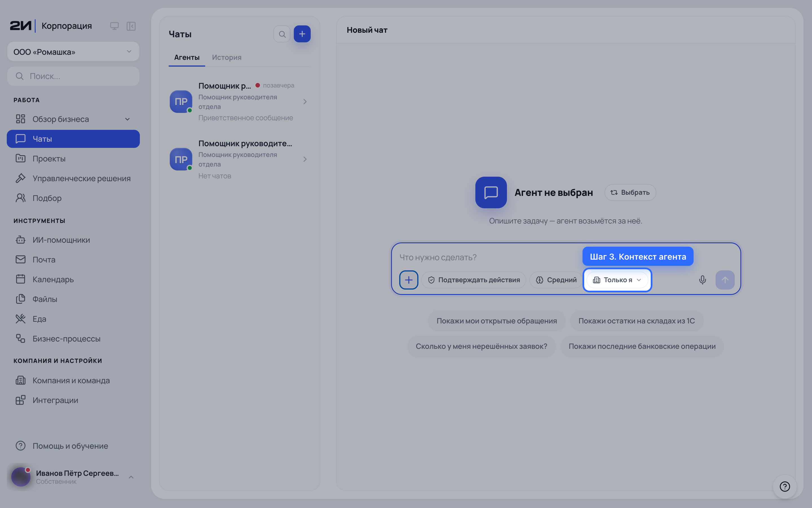Open Проекты in the sidebar menu
Image resolution: width=812 pixels, height=508 pixels.
point(73,159)
